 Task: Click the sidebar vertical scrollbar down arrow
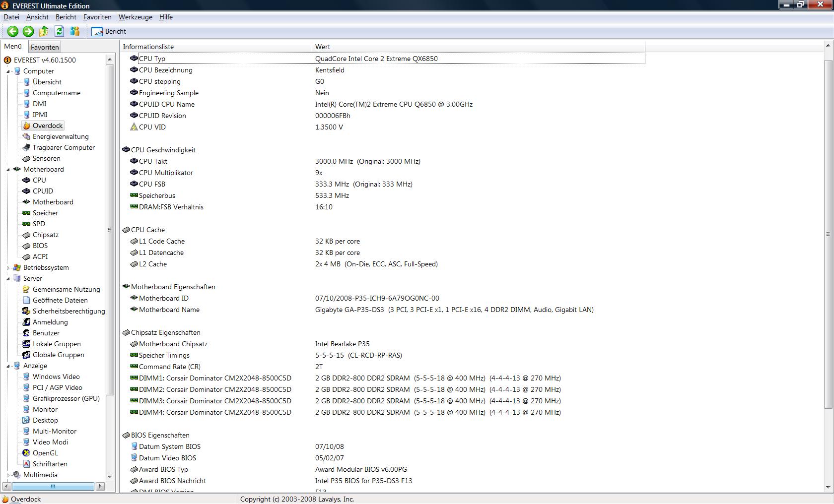click(110, 477)
